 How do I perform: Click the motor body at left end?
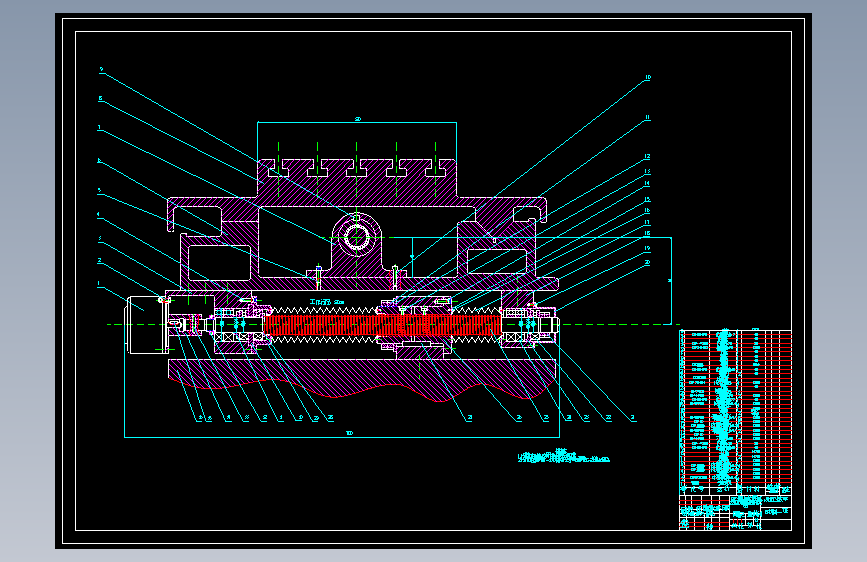click(145, 325)
